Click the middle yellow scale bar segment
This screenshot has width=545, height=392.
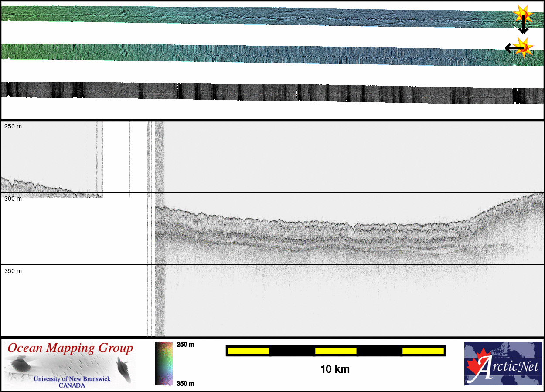point(336,351)
